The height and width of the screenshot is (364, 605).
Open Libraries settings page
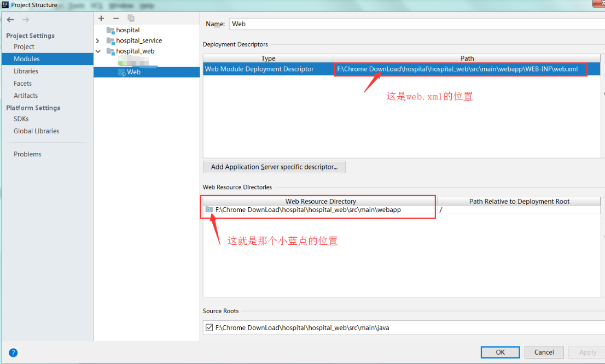click(26, 72)
